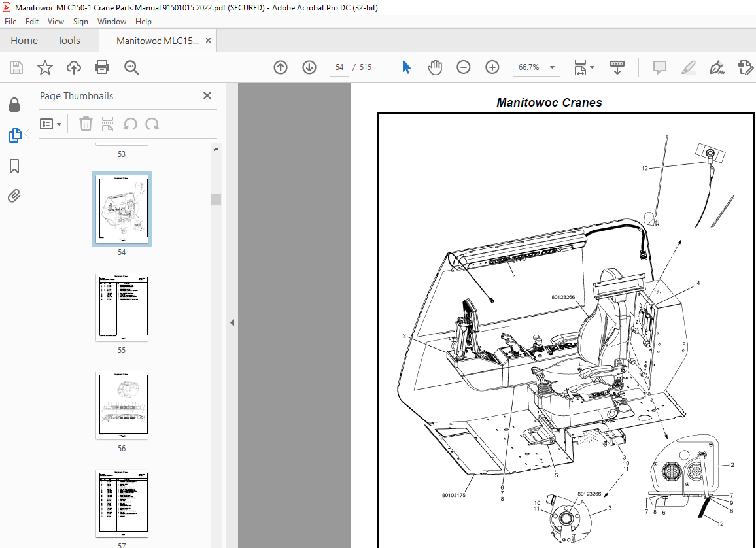Viewport: 756px width, 548px height.
Task: Open the Edit menu
Action: (32, 21)
